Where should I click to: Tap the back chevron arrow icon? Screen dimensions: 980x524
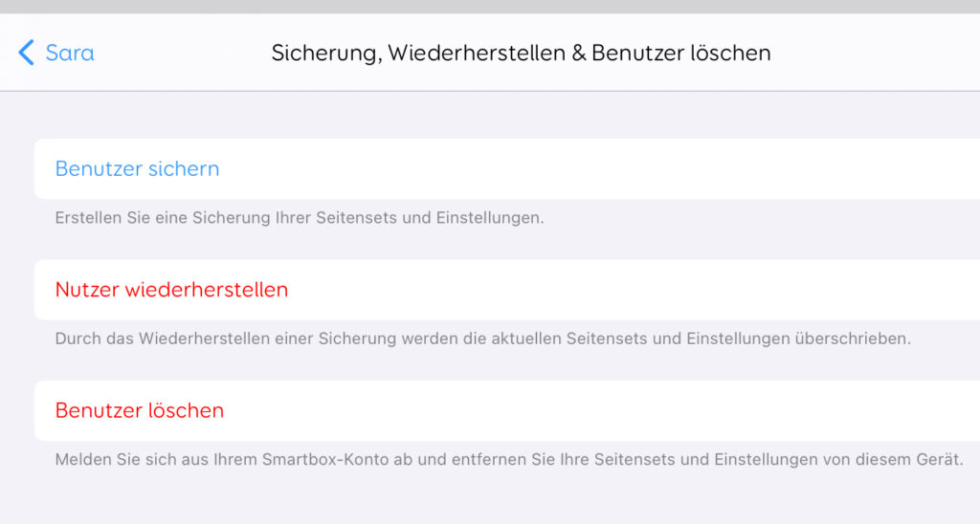click(26, 53)
